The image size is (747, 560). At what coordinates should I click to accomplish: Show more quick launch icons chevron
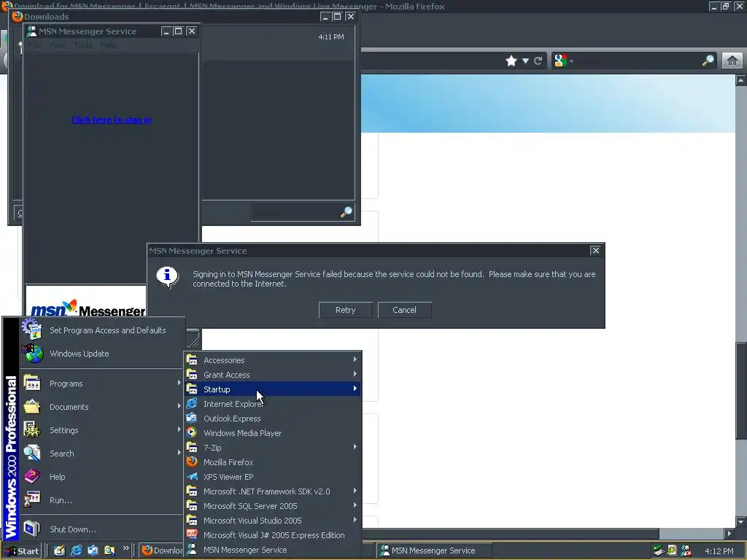[125, 548]
